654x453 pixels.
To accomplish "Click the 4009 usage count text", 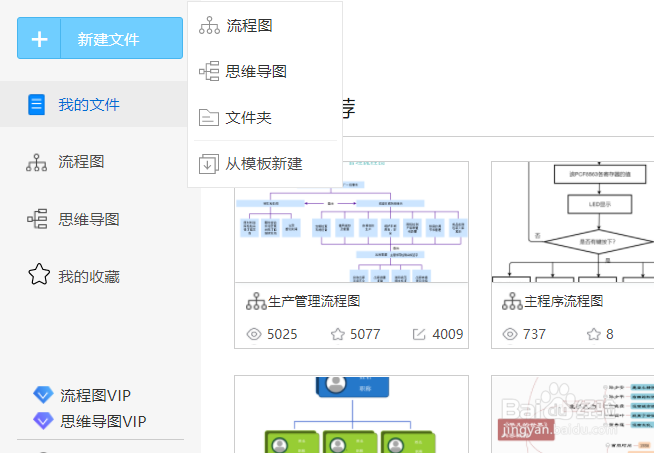I will coord(448,334).
